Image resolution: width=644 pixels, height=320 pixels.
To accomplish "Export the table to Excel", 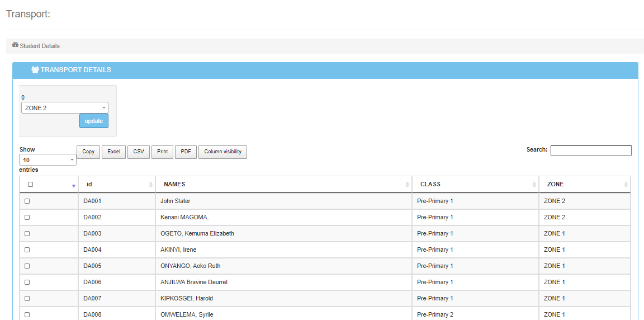I will pyautogui.click(x=113, y=152).
